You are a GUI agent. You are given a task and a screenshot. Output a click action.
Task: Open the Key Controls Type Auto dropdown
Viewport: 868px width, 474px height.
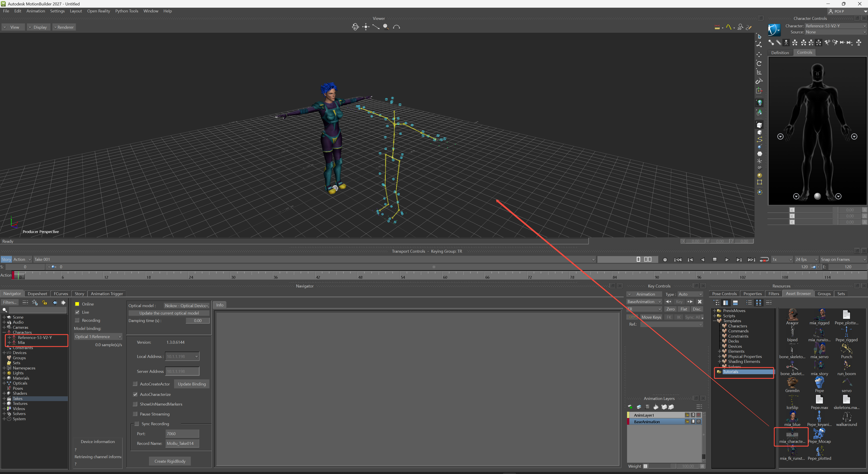(690, 294)
